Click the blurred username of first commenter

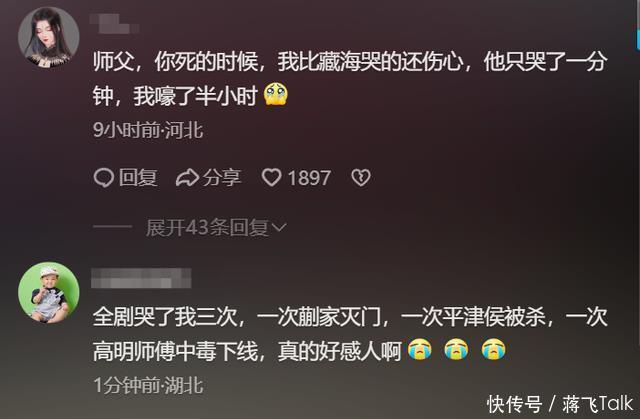coord(115,23)
